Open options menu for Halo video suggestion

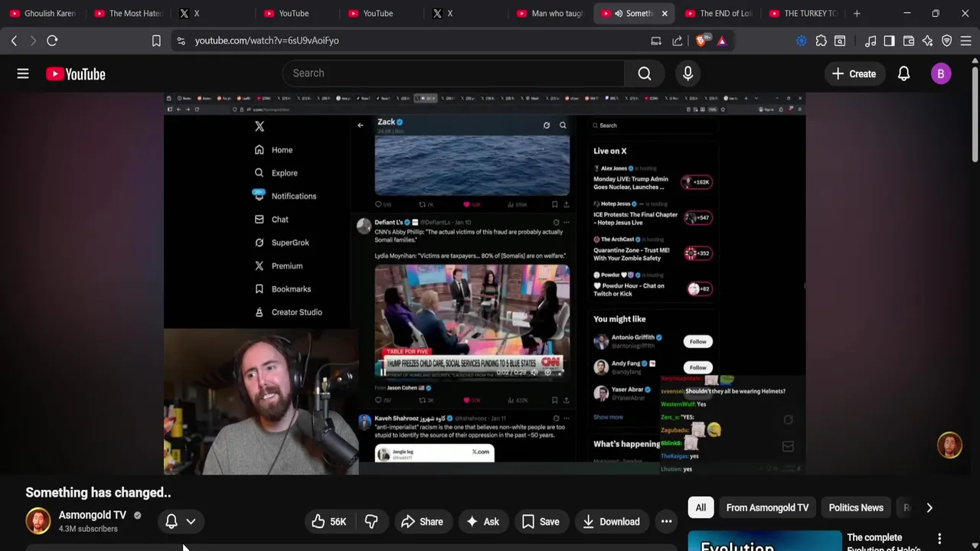[x=939, y=540]
